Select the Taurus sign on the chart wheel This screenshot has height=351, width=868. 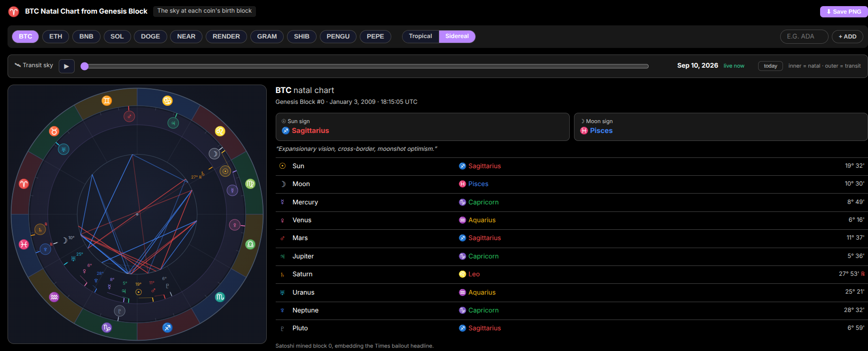pos(54,131)
